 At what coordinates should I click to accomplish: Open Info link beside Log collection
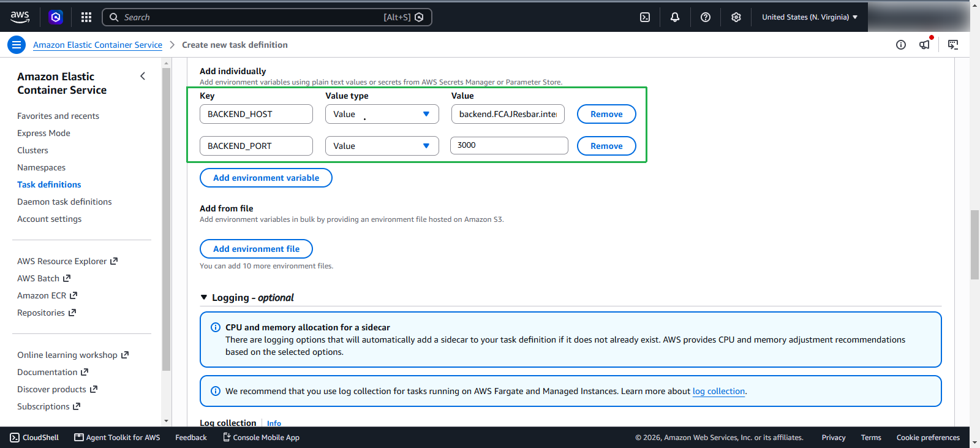coord(274,423)
